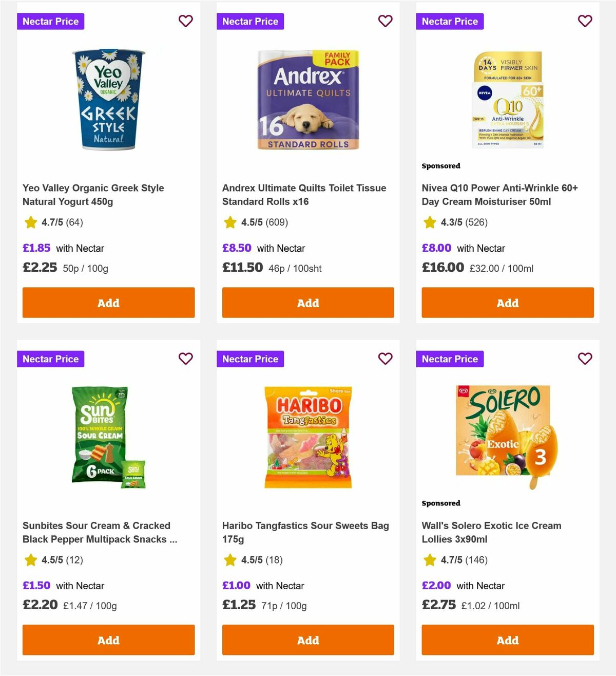616x676 pixels.
Task: Open the Wall's Solero Exotic product page
Action: (491, 533)
